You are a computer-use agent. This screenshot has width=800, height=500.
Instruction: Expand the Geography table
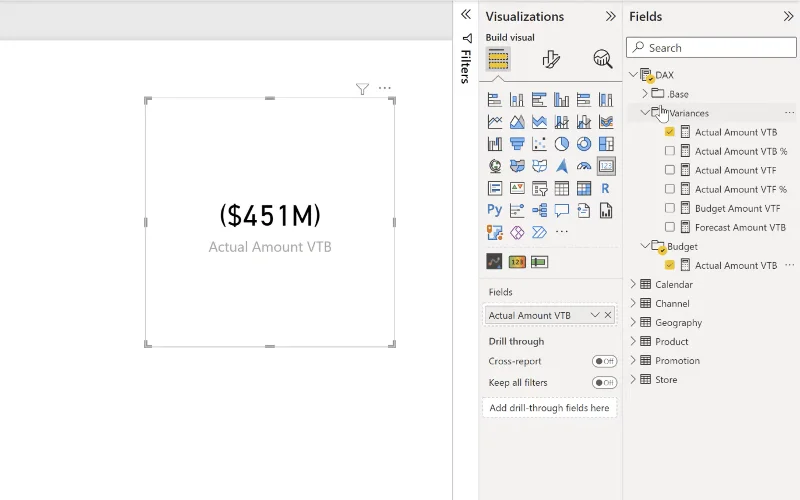coord(633,322)
